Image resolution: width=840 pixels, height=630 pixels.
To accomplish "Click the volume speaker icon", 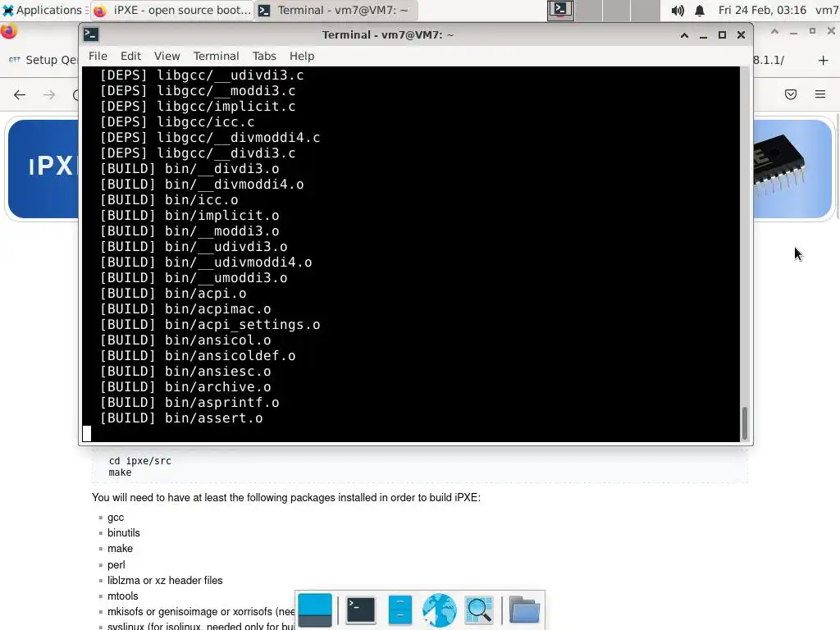I will tap(678, 10).
